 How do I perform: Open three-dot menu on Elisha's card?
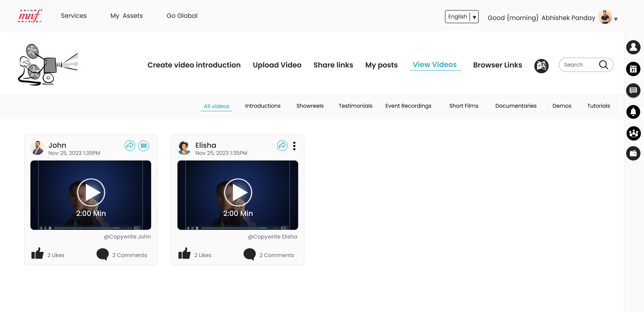[294, 146]
